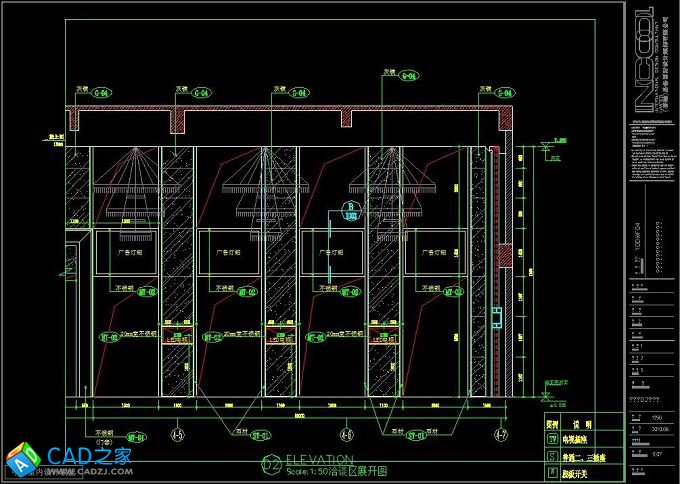Click the A-7 grid axis bubble
Viewport: 680px width, 484px height.
(x=500, y=436)
